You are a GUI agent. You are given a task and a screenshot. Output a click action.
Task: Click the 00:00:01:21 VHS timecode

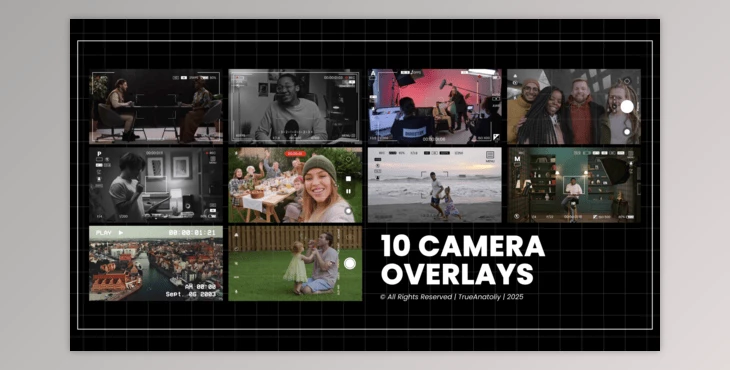click(192, 233)
